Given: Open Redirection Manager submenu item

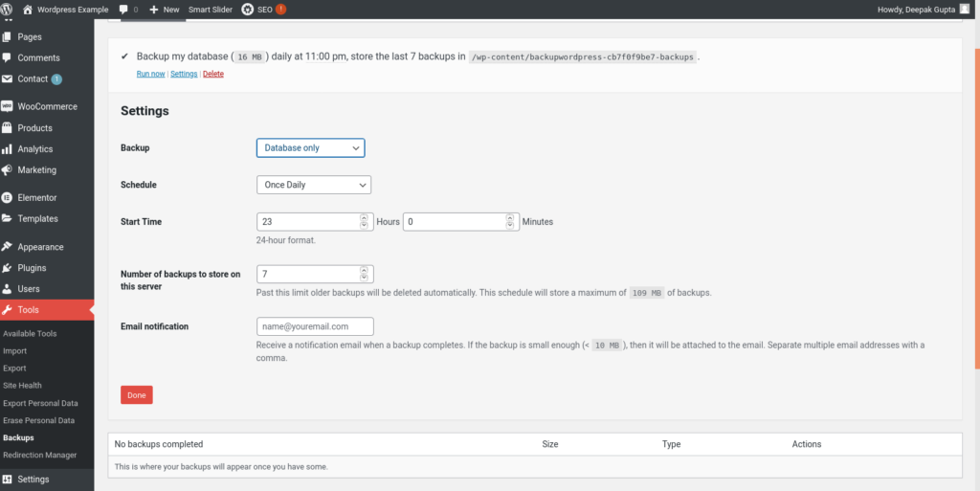Looking at the screenshot, I should (39, 455).
